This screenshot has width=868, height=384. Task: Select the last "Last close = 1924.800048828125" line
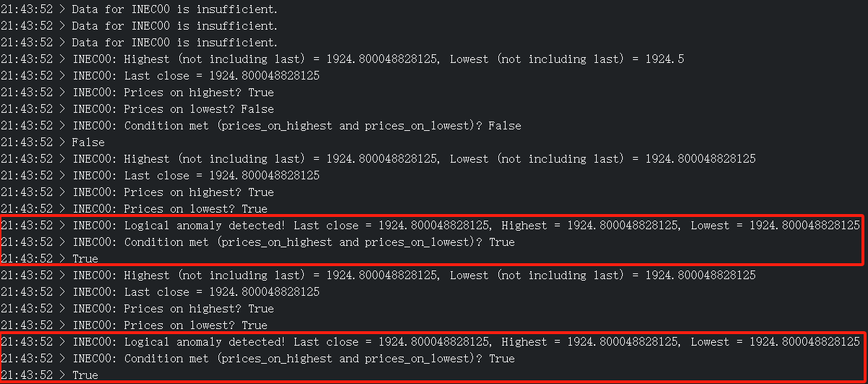(x=161, y=292)
